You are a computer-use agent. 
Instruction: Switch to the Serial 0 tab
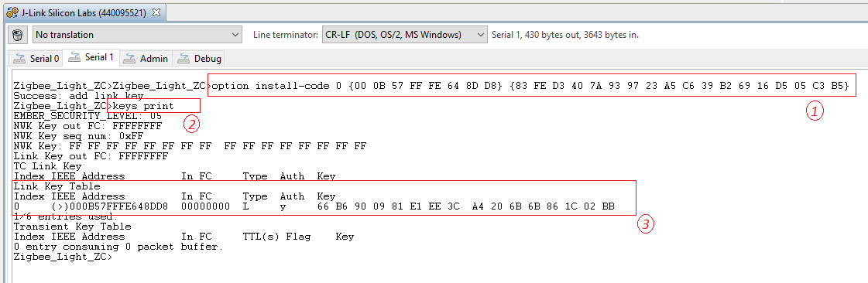point(36,58)
